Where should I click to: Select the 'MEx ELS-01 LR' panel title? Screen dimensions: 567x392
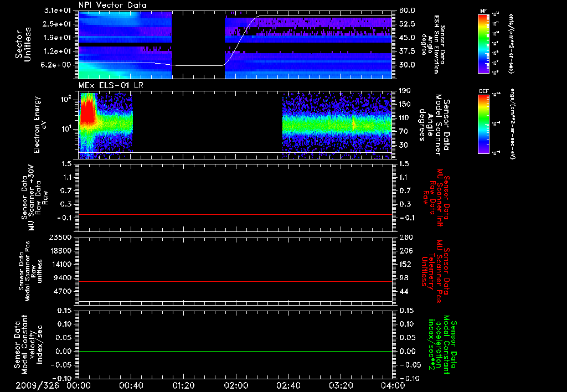pyautogui.click(x=111, y=86)
